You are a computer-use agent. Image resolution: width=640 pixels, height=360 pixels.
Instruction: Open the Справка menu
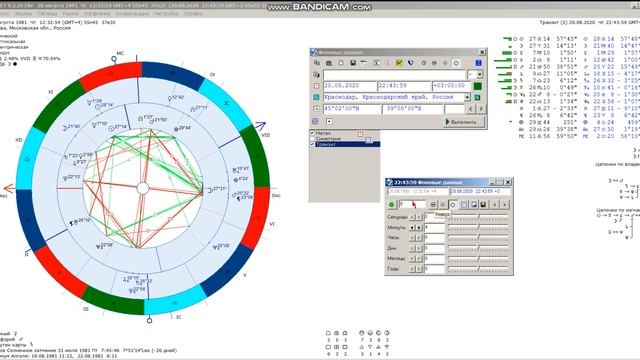pyautogui.click(x=193, y=13)
